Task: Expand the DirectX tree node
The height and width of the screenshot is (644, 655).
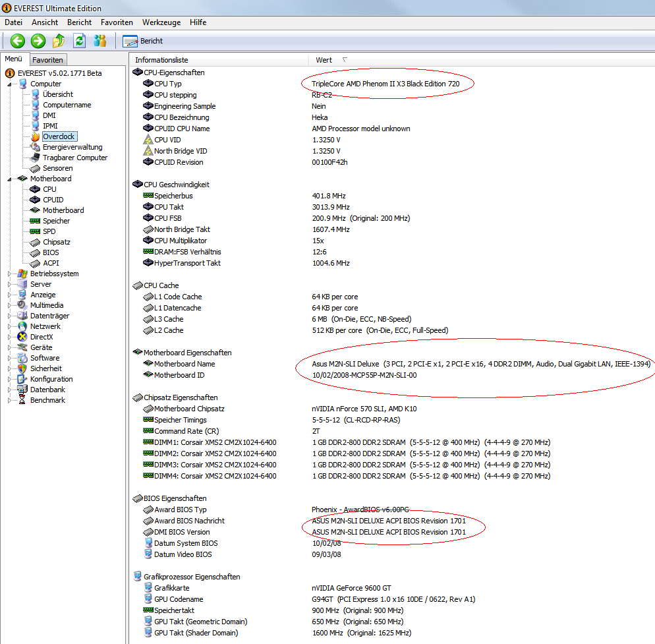Action: 10,337
